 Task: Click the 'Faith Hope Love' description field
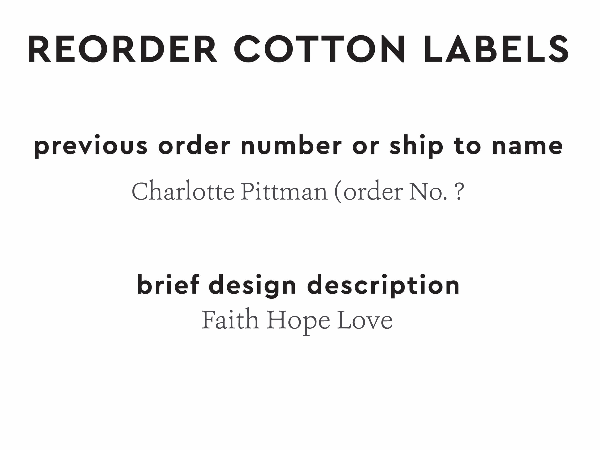297,321
